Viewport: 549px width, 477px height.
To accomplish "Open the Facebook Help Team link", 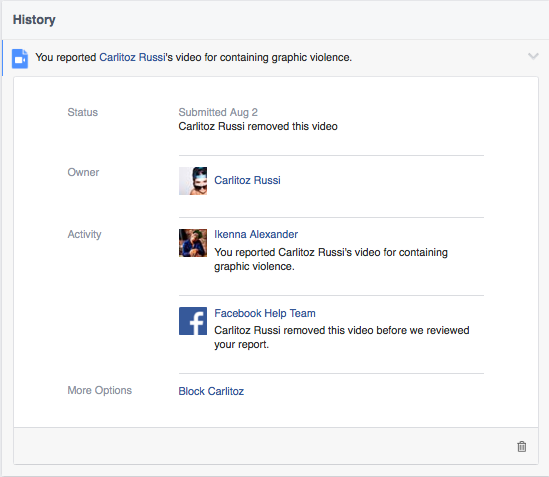I will [x=265, y=313].
